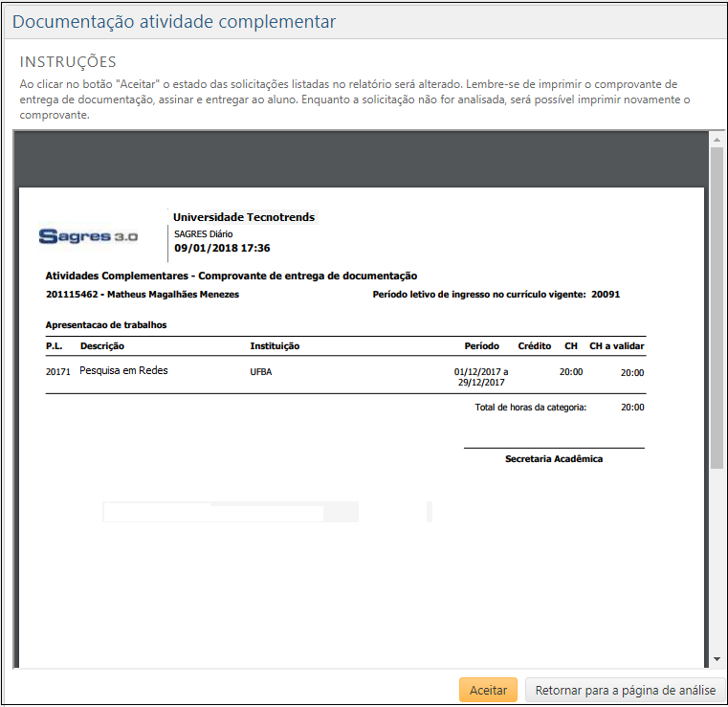Click the INSTRUÇÕES heading
728x707 pixels.
point(68,62)
